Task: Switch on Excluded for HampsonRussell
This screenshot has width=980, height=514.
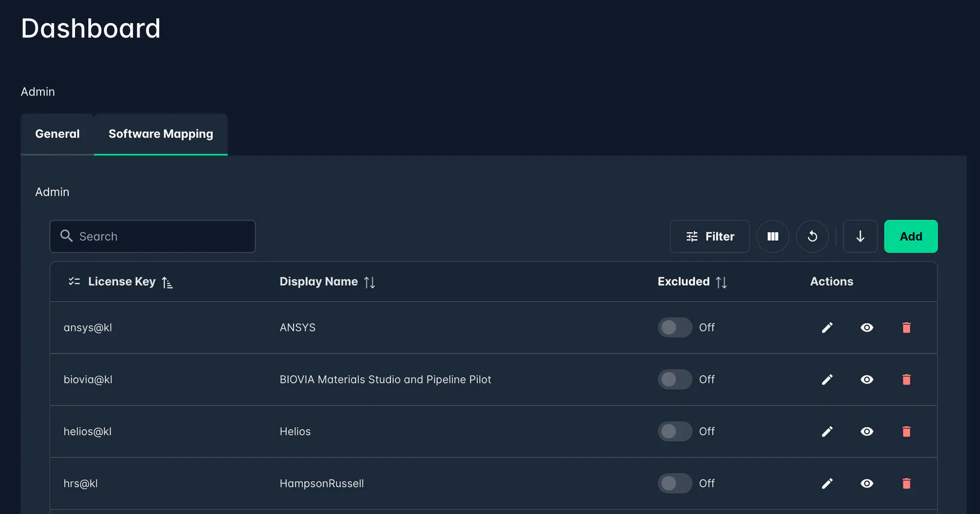Action: pyautogui.click(x=675, y=483)
